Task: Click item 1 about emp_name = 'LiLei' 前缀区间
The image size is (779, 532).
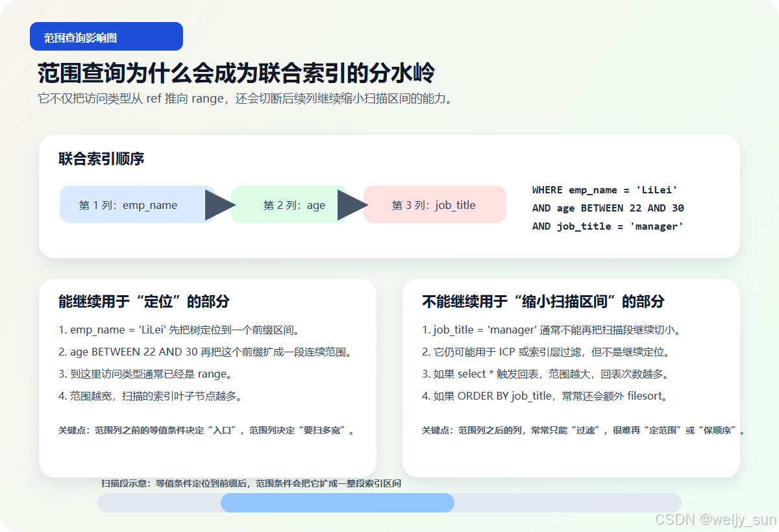Action: (179, 330)
